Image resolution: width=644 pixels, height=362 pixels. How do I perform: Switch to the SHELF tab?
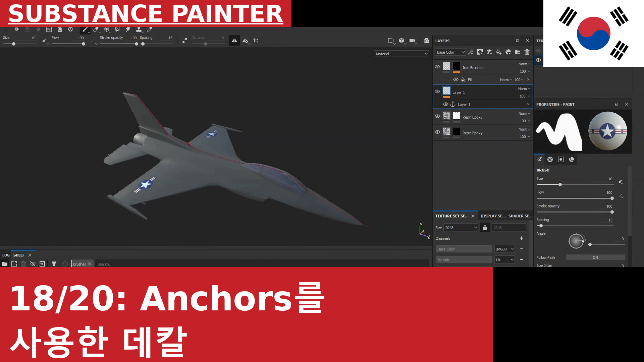coord(19,255)
